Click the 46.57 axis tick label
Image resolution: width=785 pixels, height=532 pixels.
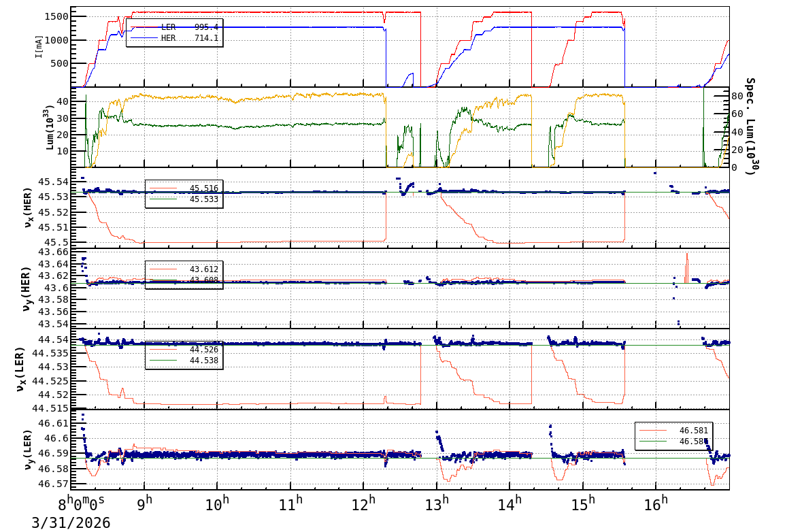(54, 484)
